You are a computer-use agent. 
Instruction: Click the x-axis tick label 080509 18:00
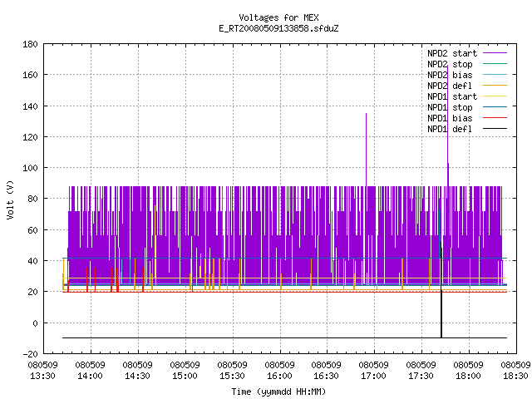(468, 371)
